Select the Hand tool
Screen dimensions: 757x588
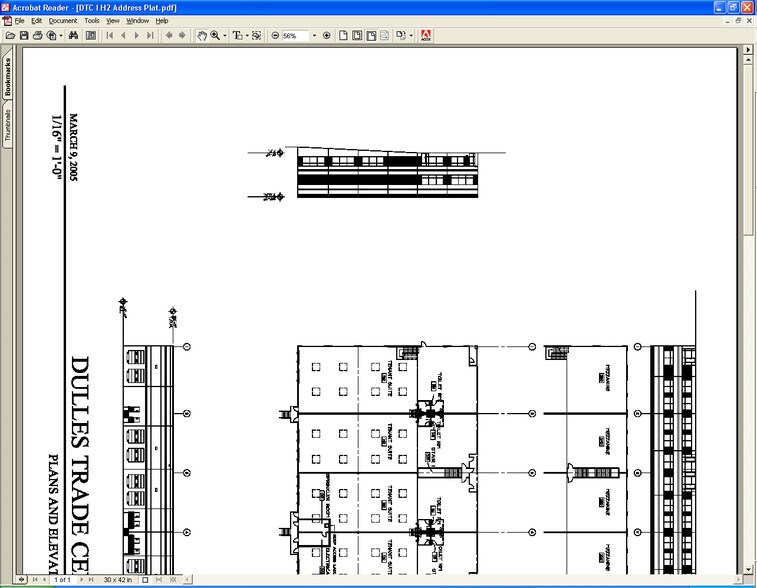pyautogui.click(x=201, y=35)
